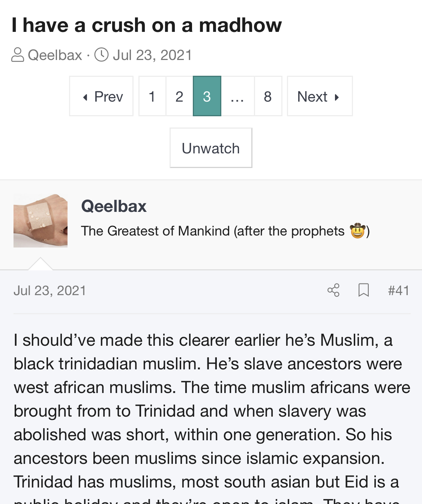The image size is (422, 504).
Task: Expand the ellipsis page jump menu
Action: point(237,96)
